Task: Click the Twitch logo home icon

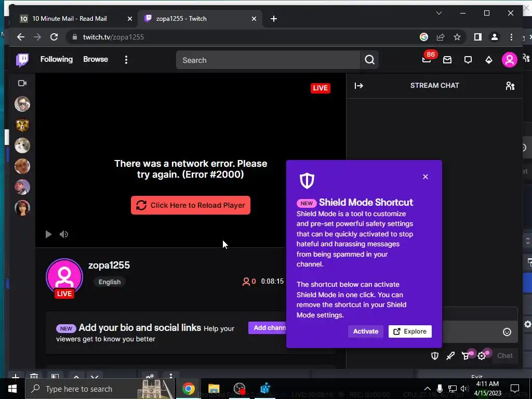Action: (22, 60)
